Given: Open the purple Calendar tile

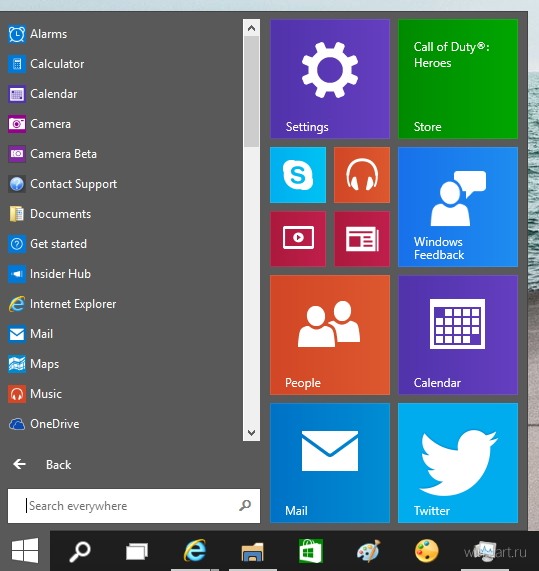Looking at the screenshot, I should tap(458, 335).
